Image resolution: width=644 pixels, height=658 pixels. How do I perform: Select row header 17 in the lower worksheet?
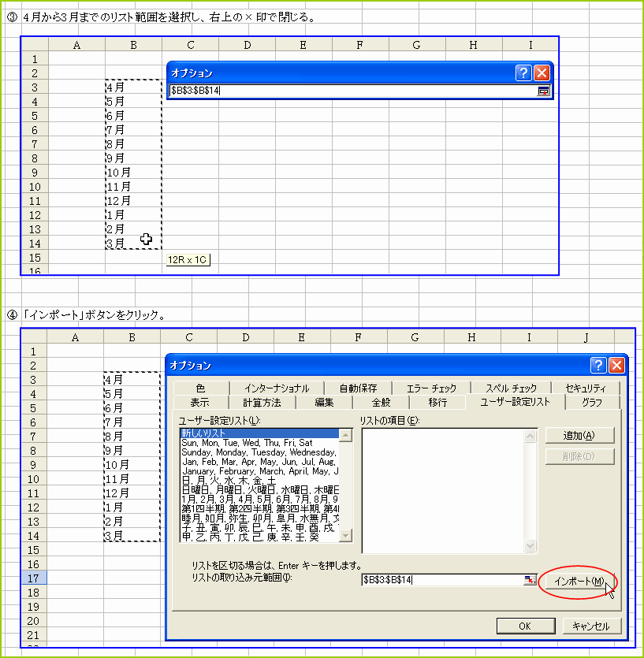[x=32, y=579]
